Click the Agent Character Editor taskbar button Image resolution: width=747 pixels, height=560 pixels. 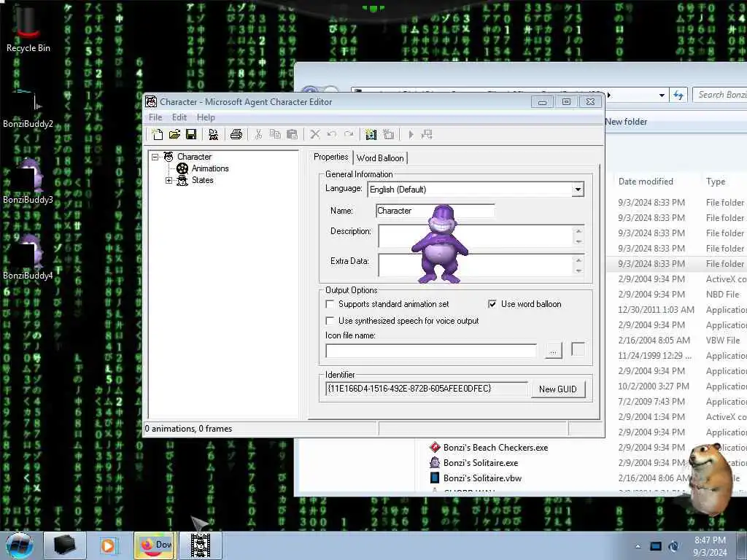[x=201, y=545]
